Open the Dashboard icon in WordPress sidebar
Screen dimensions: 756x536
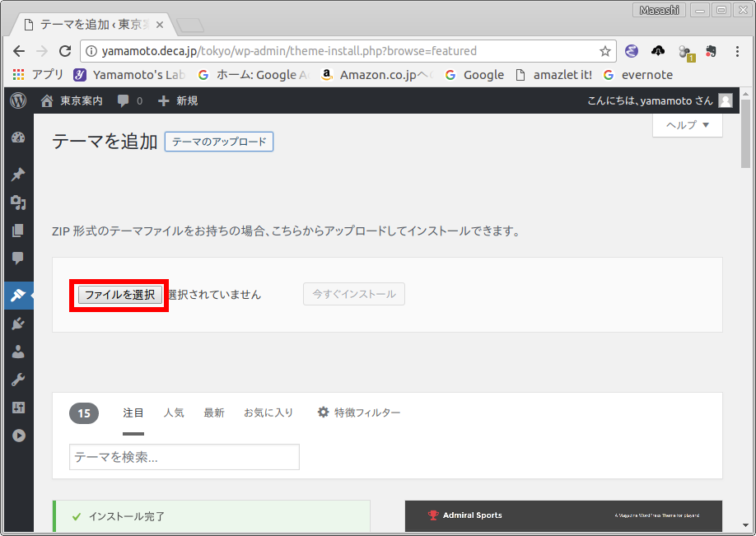point(17,137)
